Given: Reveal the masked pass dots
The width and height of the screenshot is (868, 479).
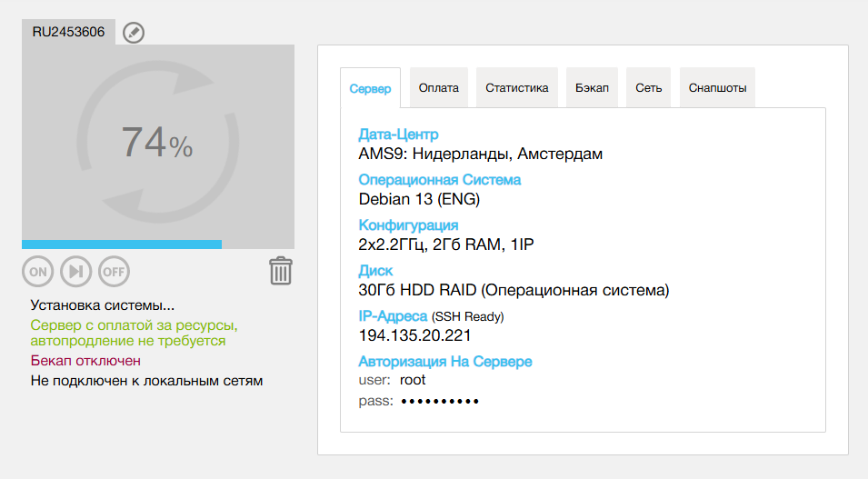Looking at the screenshot, I should [x=440, y=401].
